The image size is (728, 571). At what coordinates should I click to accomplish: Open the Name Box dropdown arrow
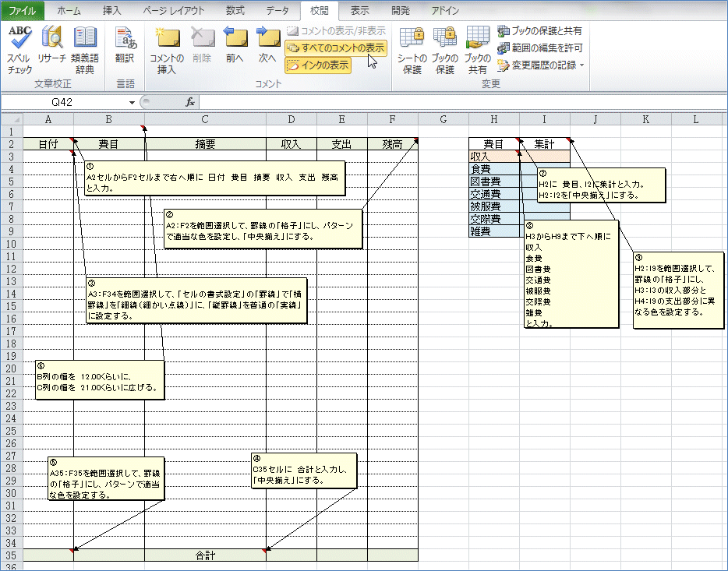click(x=132, y=102)
